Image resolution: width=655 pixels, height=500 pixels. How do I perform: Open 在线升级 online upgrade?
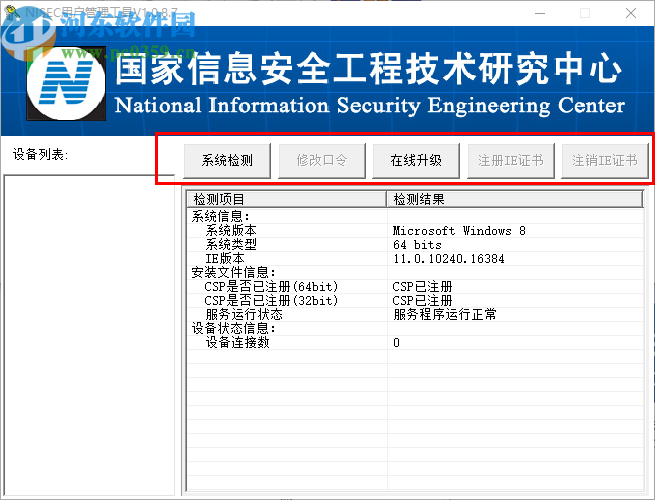[416, 161]
